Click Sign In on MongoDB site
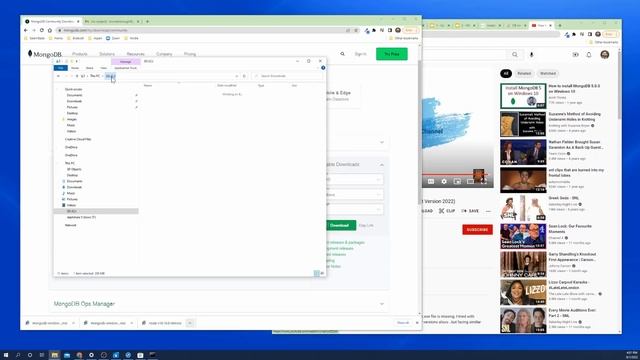The image size is (640, 360). [360, 54]
